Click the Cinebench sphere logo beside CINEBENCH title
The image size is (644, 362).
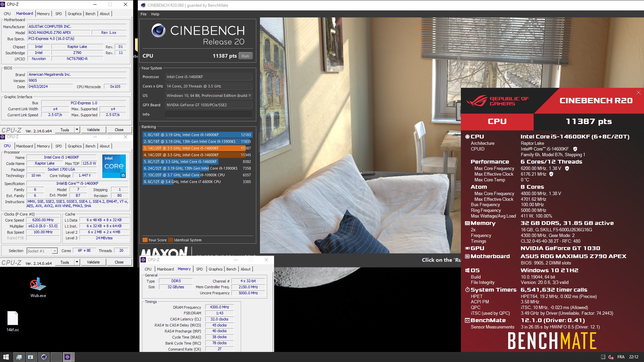[x=158, y=31]
